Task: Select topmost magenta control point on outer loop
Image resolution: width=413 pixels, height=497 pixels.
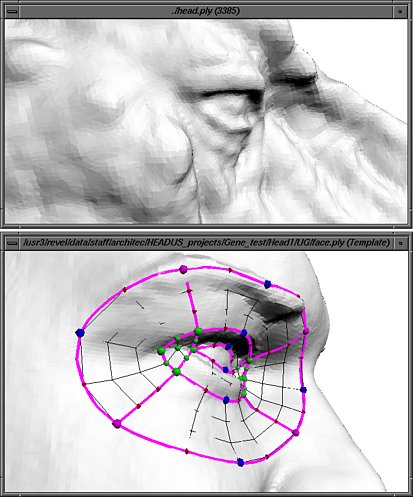Action: pos(183,269)
